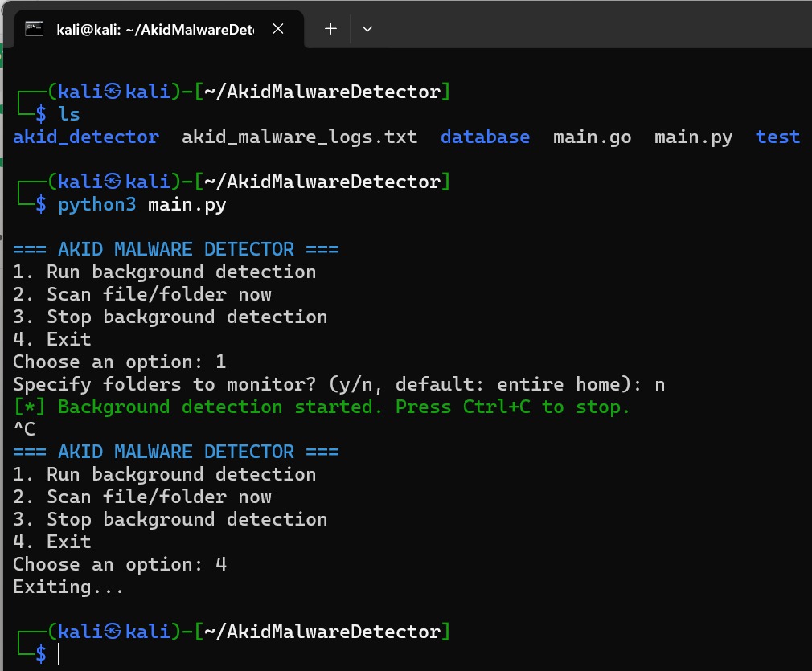Select the akid_detector directory name

coord(85,137)
